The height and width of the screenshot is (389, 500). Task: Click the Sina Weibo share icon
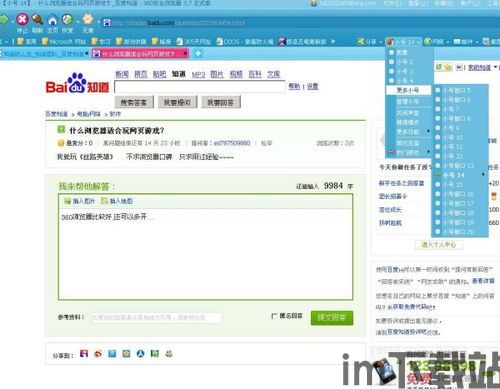[x=98, y=354]
